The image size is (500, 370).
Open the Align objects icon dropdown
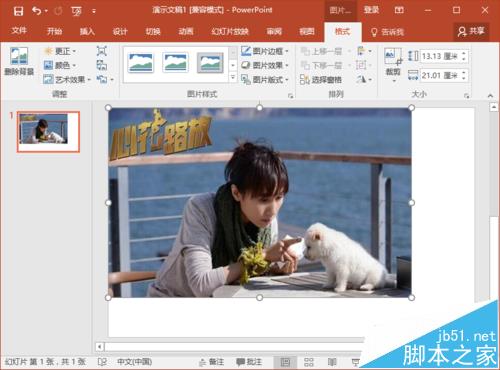(364, 51)
